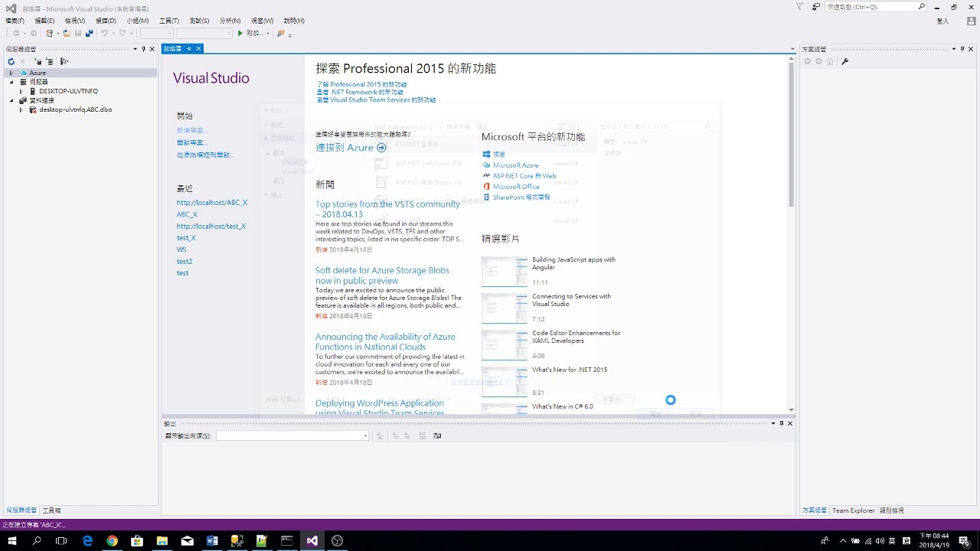Click the clear all icon in Output panel
The height and width of the screenshot is (551, 980).
[x=422, y=435]
